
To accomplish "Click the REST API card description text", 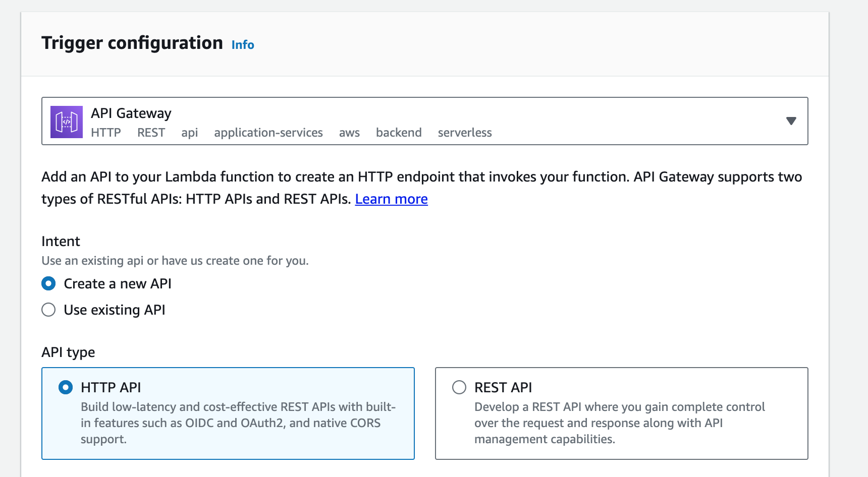I will [x=619, y=423].
